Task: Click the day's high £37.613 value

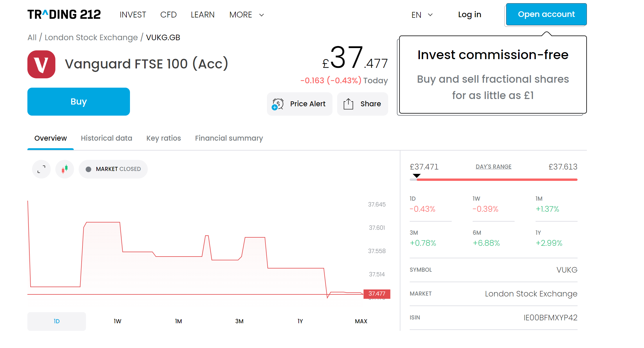Action: coord(563,167)
